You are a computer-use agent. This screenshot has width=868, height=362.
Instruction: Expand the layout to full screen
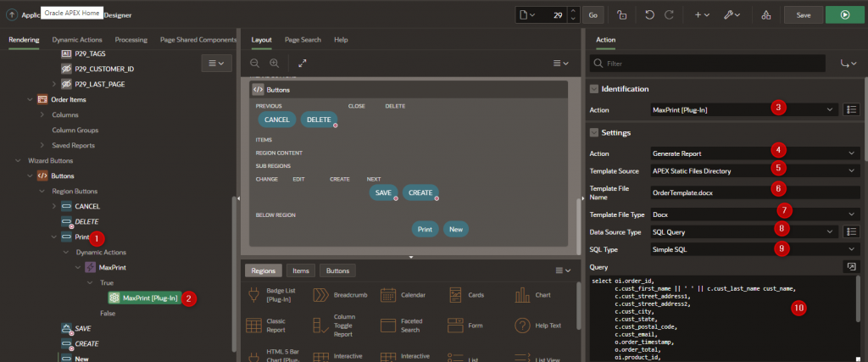303,64
